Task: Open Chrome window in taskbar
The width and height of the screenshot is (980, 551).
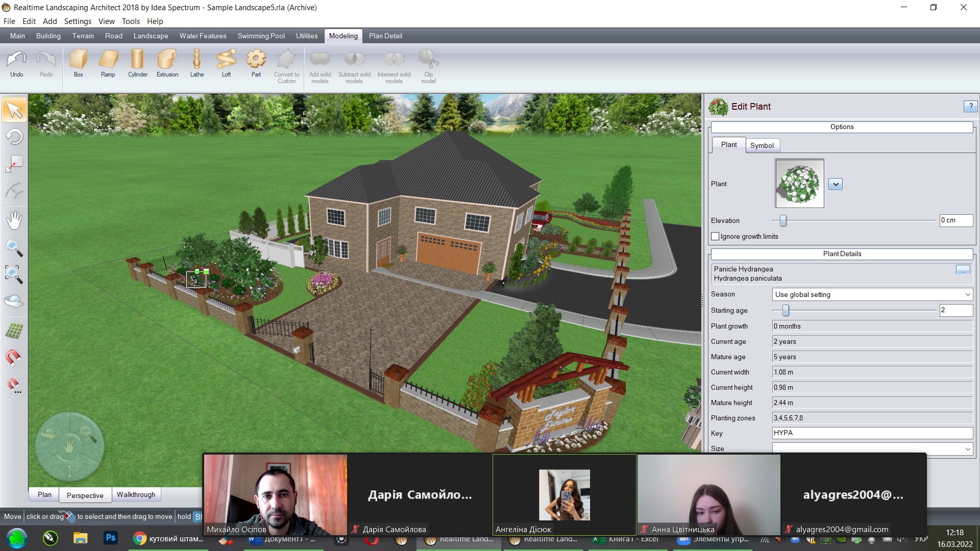Action: tap(168, 539)
